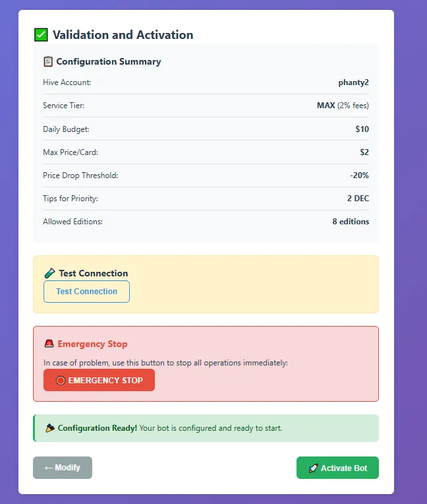Click the red siren icon by Emergency Stop heading
Viewport: 427px width, 504px height.
[x=49, y=344]
